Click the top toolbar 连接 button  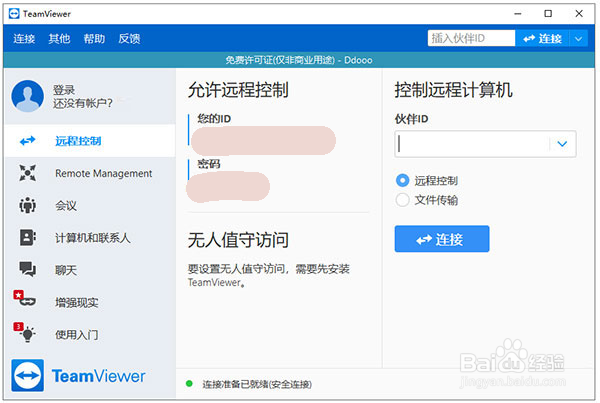pos(543,39)
